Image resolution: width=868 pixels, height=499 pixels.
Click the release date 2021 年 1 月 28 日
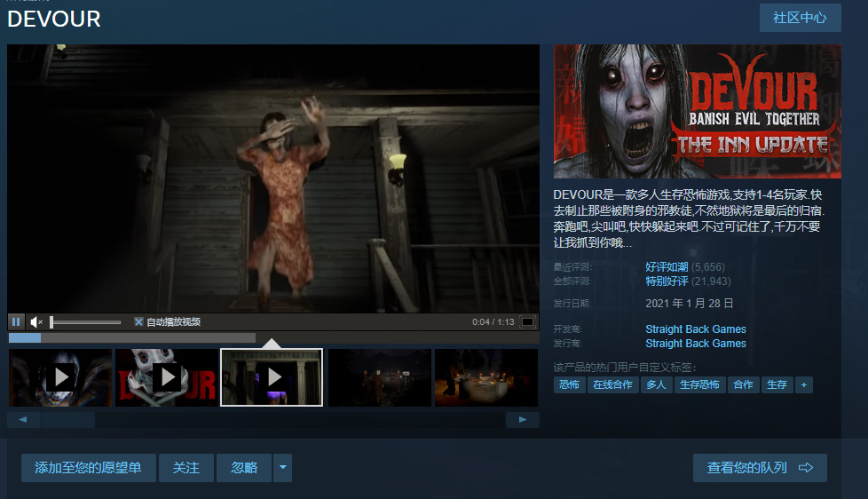click(690, 304)
